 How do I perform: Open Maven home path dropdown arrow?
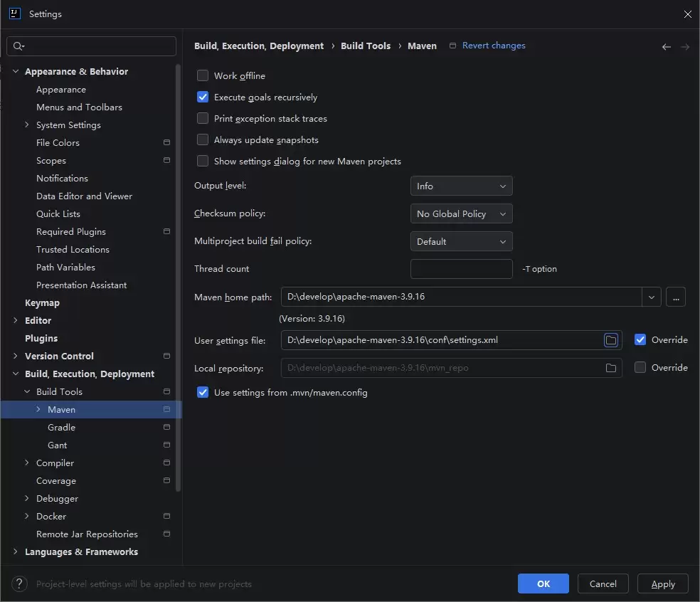tap(652, 297)
